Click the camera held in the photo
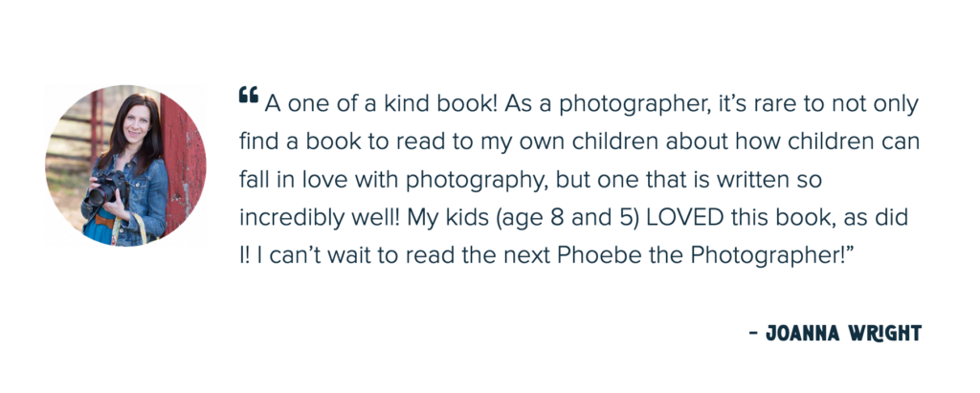This screenshot has height=393, width=980. [107, 189]
